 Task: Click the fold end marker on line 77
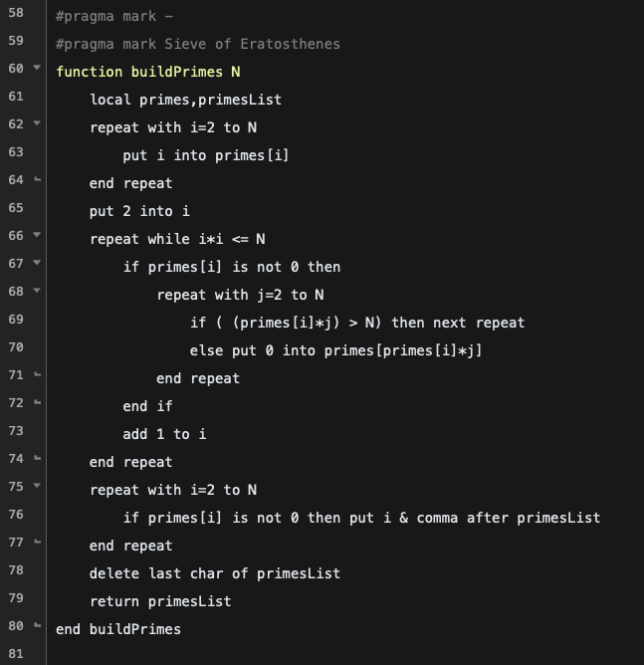pos(37,543)
